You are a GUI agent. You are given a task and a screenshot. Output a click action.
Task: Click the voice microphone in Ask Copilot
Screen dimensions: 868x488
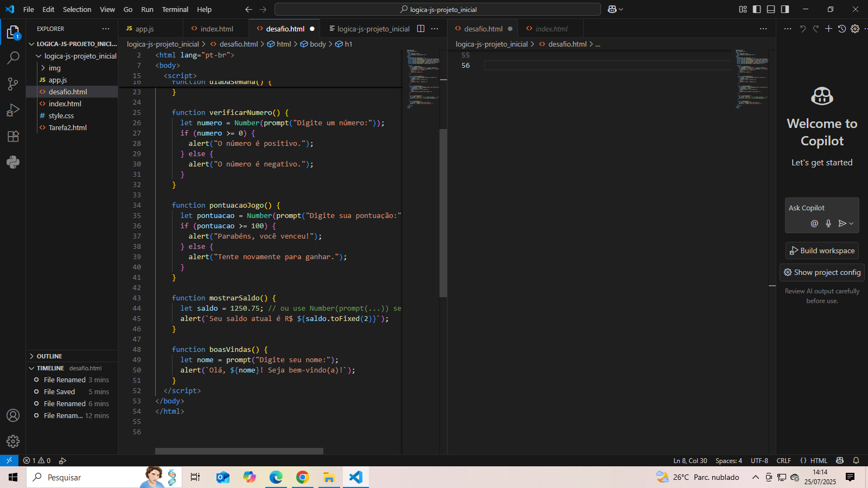point(828,223)
